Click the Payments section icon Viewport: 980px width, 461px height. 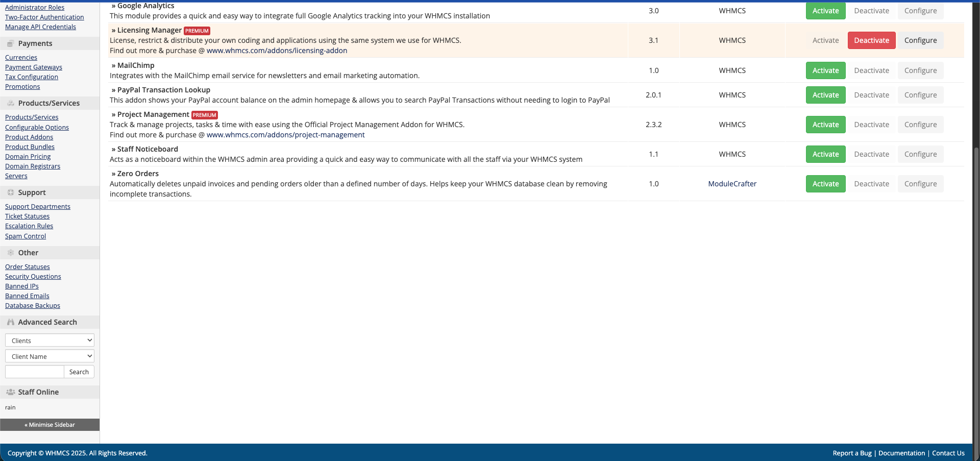(x=10, y=44)
